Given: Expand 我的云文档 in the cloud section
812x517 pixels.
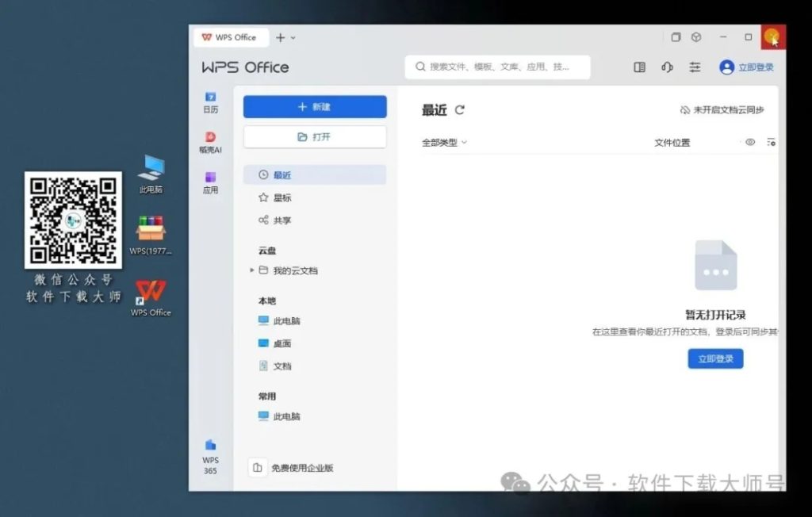Looking at the screenshot, I should [x=252, y=270].
